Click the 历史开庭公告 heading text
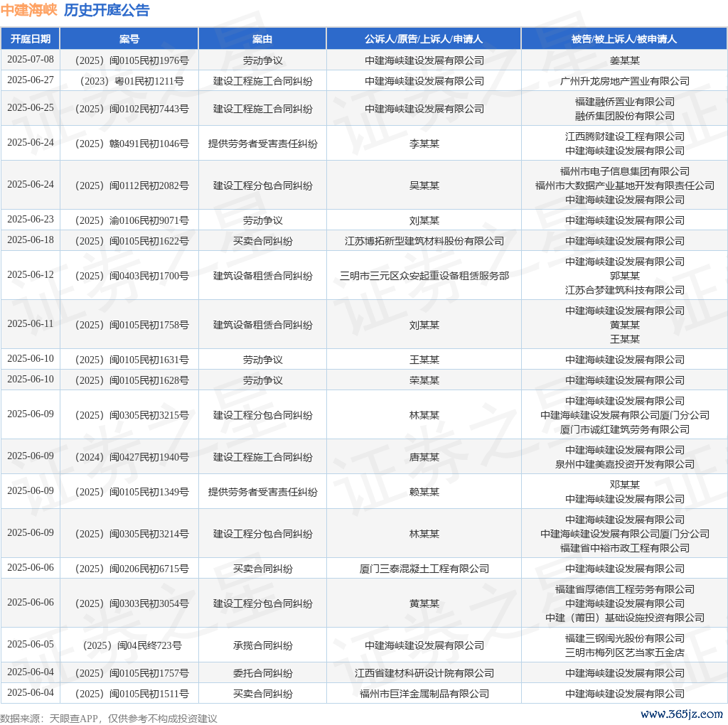The height and width of the screenshot is (725, 728). [107, 10]
